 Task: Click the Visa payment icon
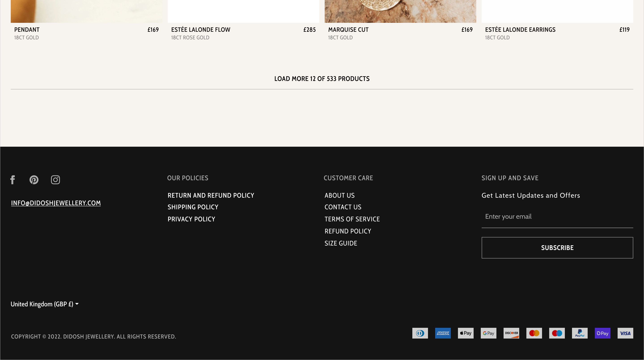click(625, 333)
